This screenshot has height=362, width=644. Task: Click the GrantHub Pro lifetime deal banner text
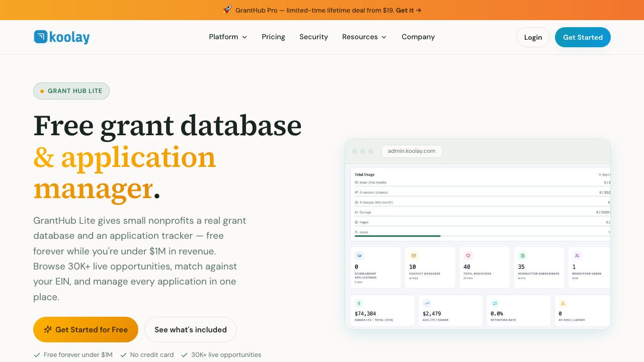[315, 10]
